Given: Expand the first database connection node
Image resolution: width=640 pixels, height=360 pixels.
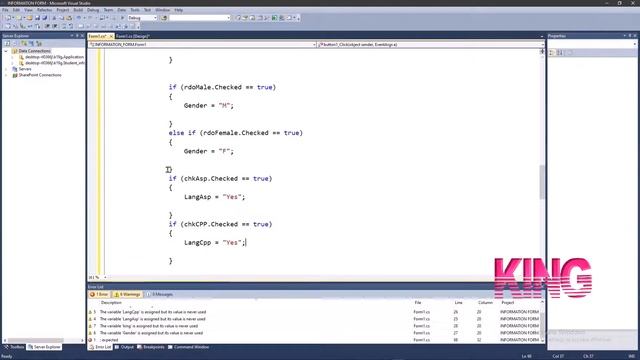Looking at the screenshot, I should pos(12,57).
